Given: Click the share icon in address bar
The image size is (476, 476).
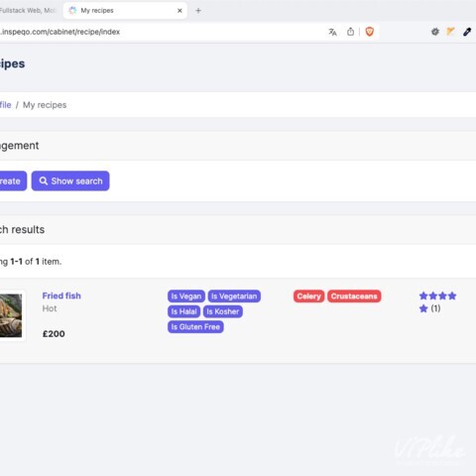Looking at the screenshot, I should point(350,32).
